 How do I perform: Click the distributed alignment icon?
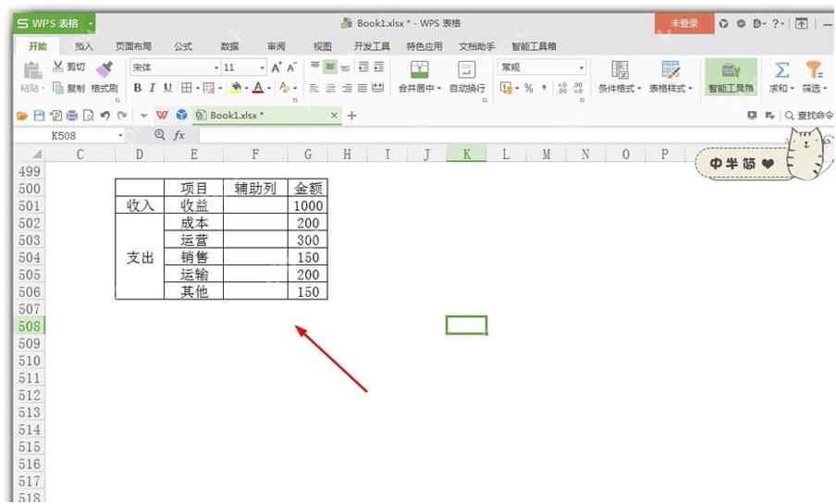coord(377,88)
